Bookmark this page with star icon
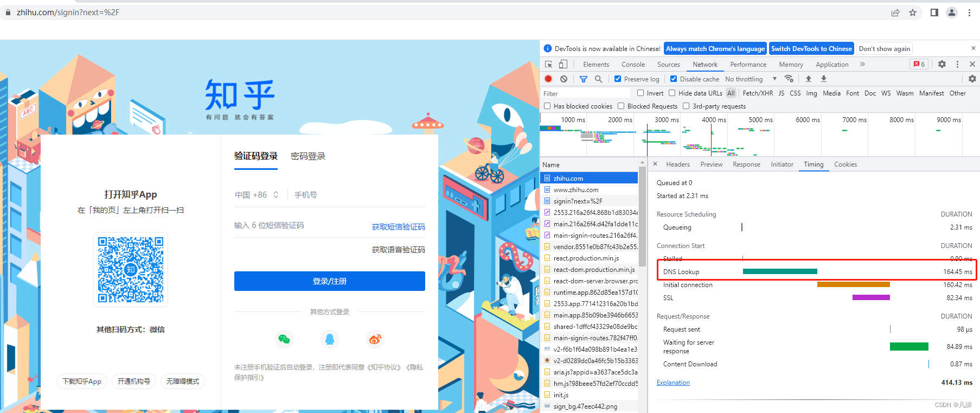 913,12
